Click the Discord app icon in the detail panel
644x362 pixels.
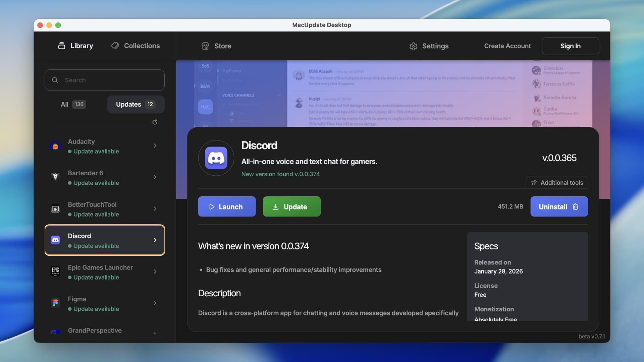[x=216, y=158]
